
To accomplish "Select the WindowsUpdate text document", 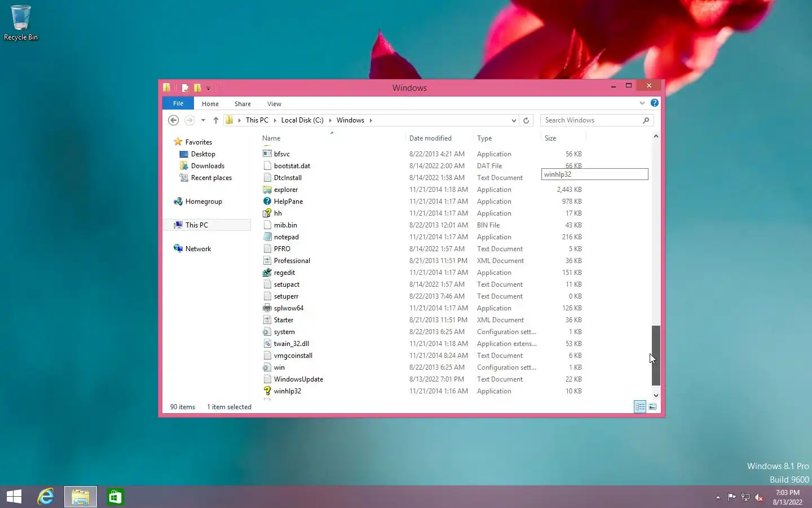I will (x=298, y=379).
